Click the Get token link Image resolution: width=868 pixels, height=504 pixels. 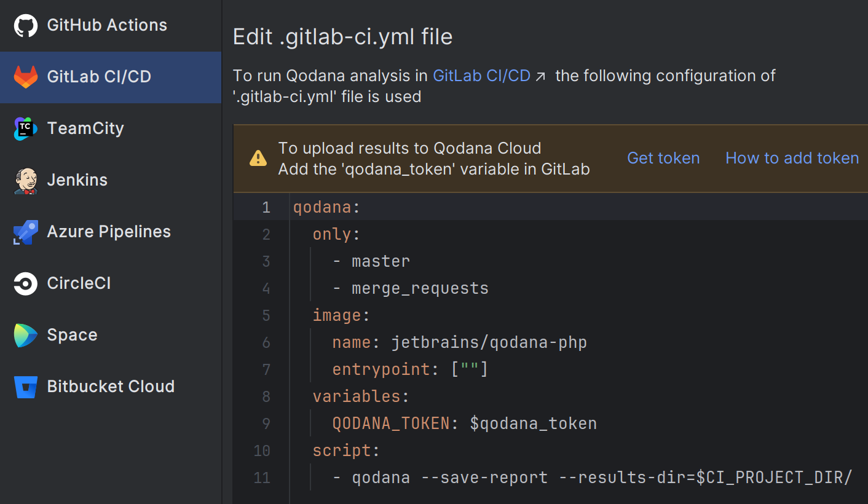(x=663, y=158)
